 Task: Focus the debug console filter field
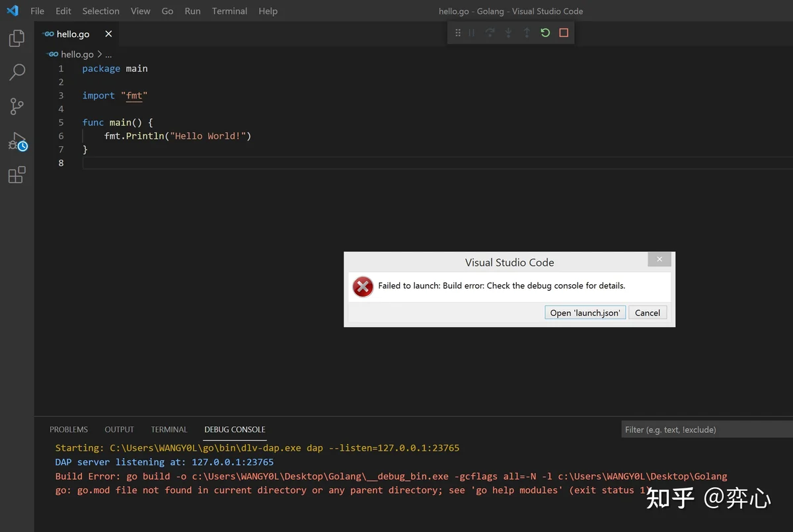click(707, 430)
